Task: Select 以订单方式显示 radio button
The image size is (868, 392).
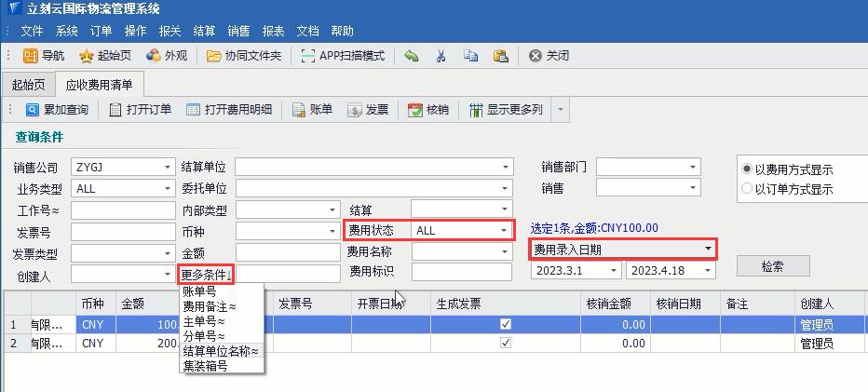Action: coord(746,189)
